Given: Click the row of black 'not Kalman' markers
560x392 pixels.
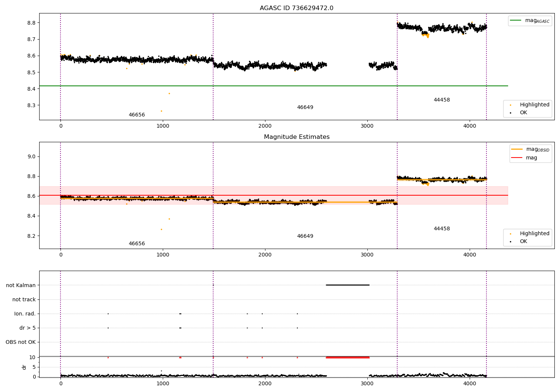Looking at the screenshot, I should point(348,285).
